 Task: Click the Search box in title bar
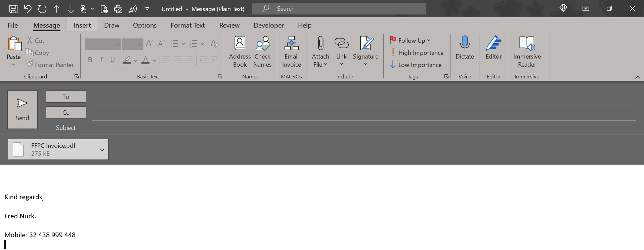339,9
